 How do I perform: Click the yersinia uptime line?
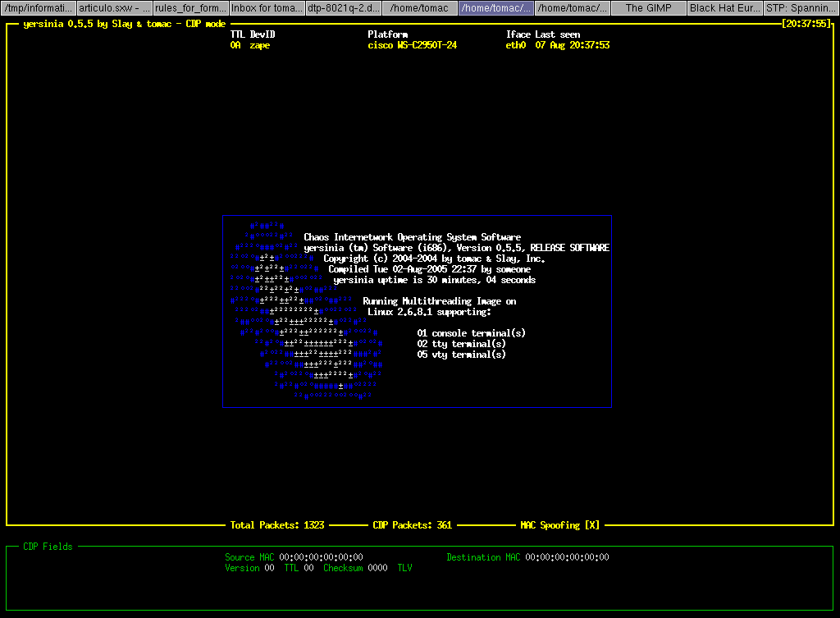point(434,280)
